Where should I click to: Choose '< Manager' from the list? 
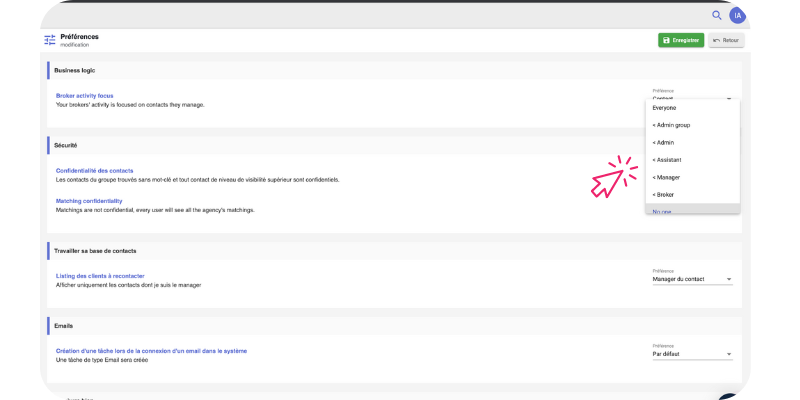667,177
